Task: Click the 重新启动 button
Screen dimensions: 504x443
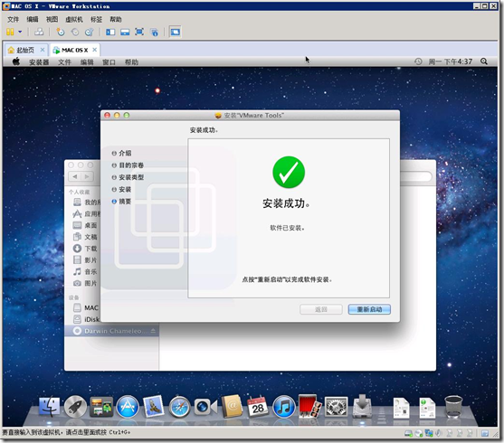Action: [x=369, y=309]
